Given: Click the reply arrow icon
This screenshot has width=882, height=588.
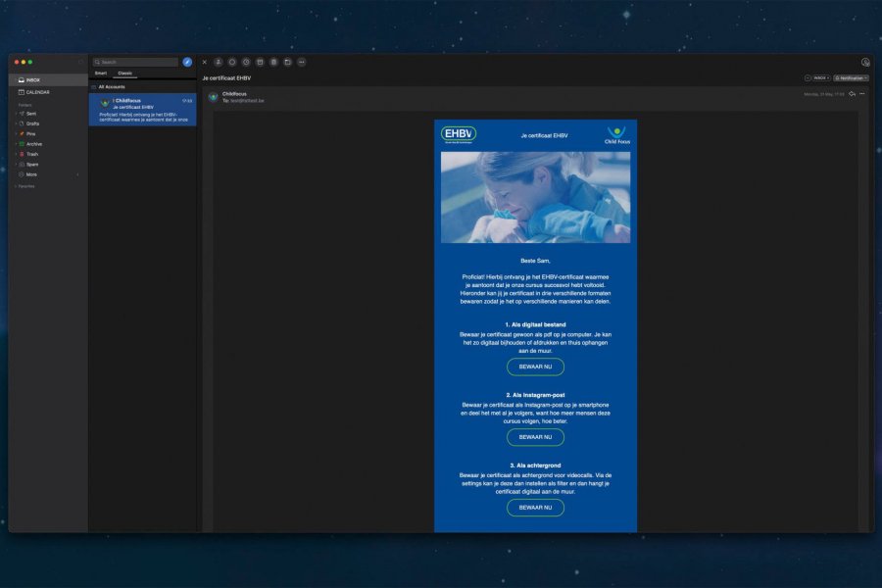Looking at the screenshot, I should point(852,94).
